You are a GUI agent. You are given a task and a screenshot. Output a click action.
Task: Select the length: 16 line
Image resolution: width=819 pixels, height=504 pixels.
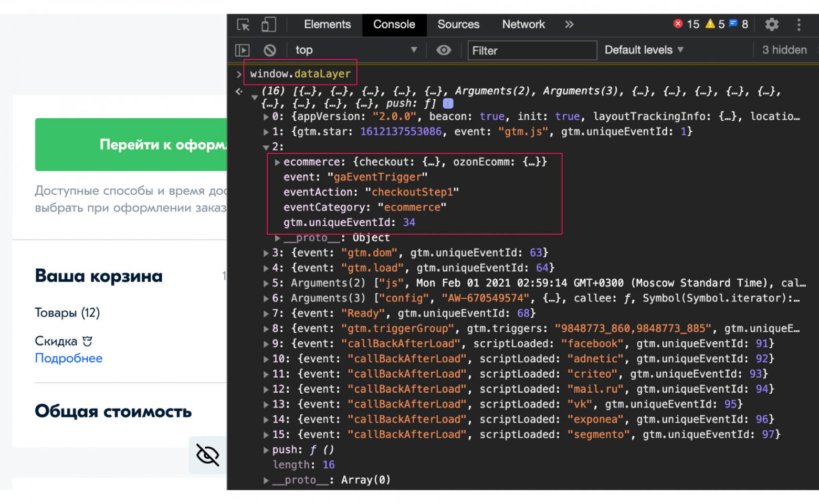click(x=303, y=465)
